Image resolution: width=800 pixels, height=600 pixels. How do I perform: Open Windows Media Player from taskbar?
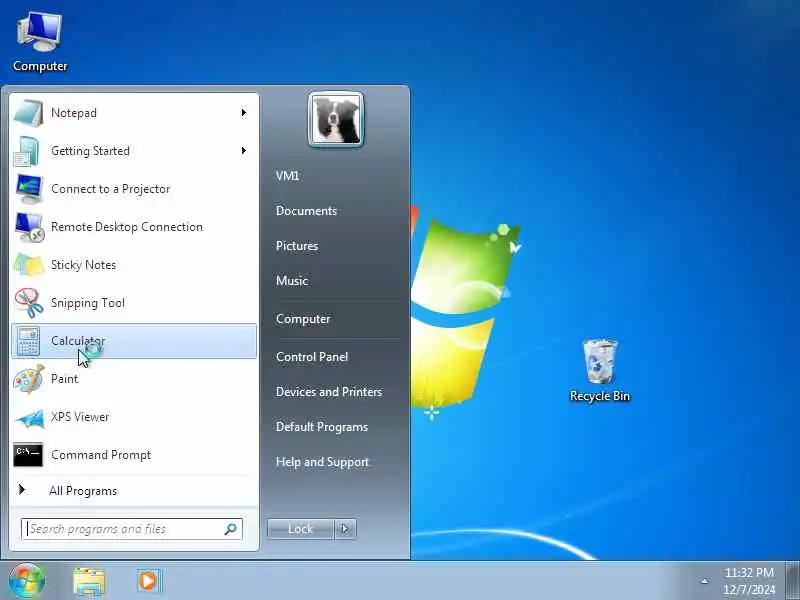(149, 581)
